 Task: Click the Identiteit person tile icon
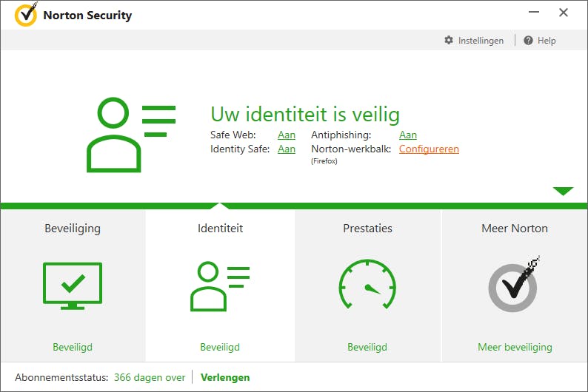click(x=220, y=286)
